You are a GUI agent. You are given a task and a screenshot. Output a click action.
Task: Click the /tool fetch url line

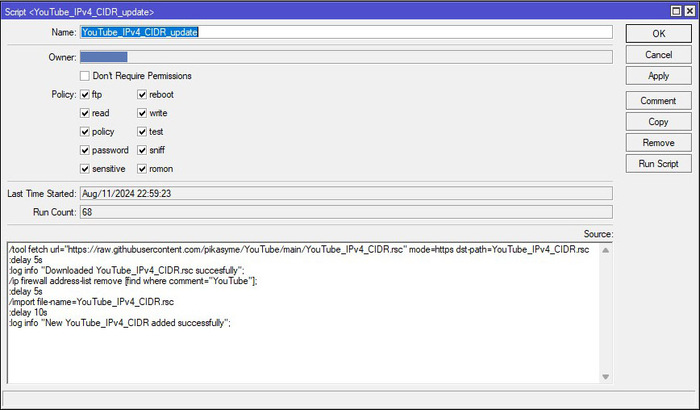tap(299, 250)
